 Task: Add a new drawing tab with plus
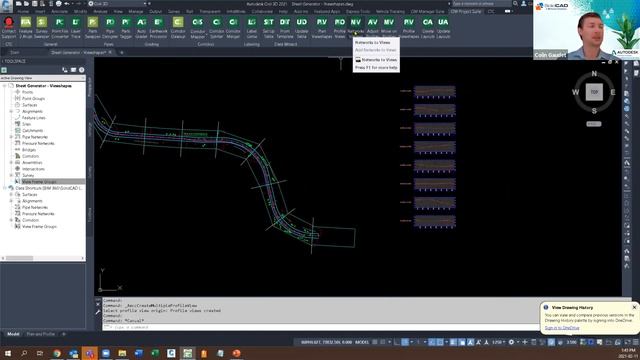122,53
